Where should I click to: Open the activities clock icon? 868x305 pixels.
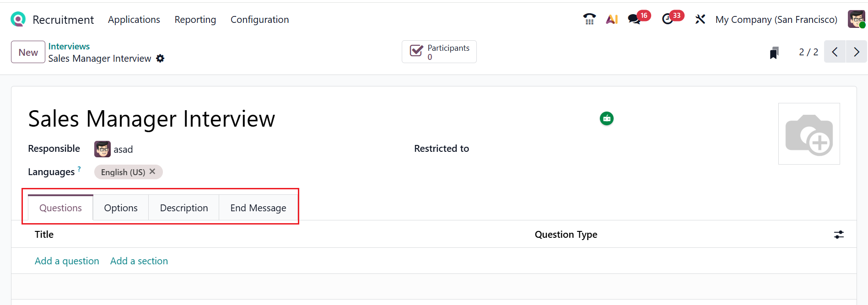[x=668, y=19]
